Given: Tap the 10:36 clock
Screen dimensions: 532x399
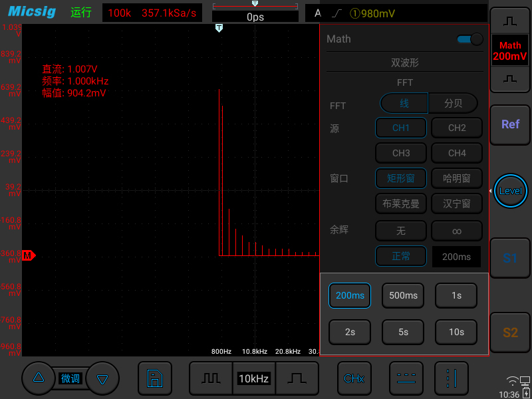Looking at the screenshot, I should (509, 394).
